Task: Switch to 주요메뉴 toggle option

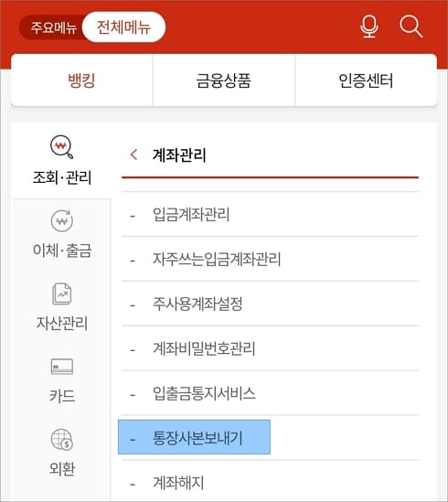Action: click(54, 27)
